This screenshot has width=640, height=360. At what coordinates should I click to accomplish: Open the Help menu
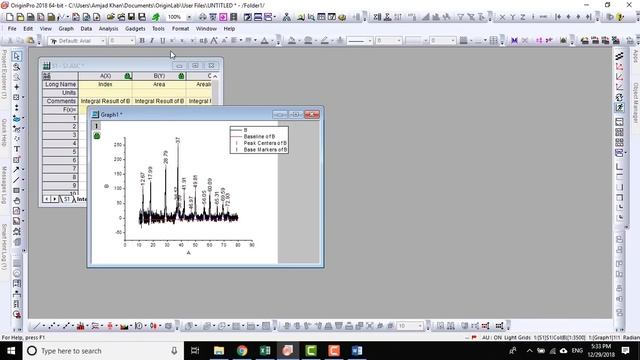(229, 29)
